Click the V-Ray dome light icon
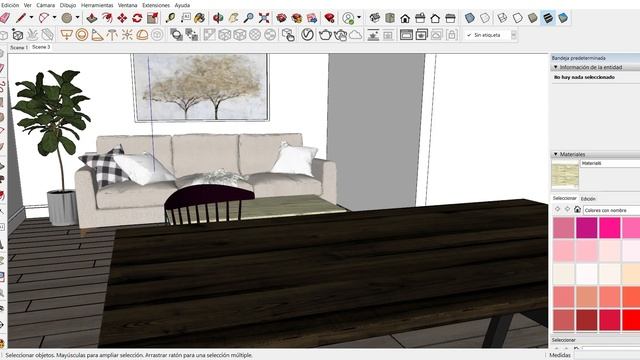The image size is (640, 360). tap(142, 35)
